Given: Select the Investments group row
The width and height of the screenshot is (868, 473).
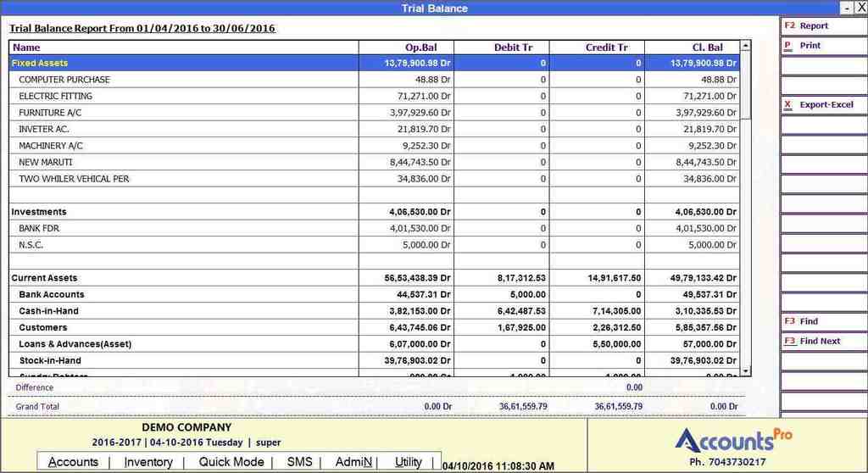Looking at the screenshot, I should click(39, 212).
